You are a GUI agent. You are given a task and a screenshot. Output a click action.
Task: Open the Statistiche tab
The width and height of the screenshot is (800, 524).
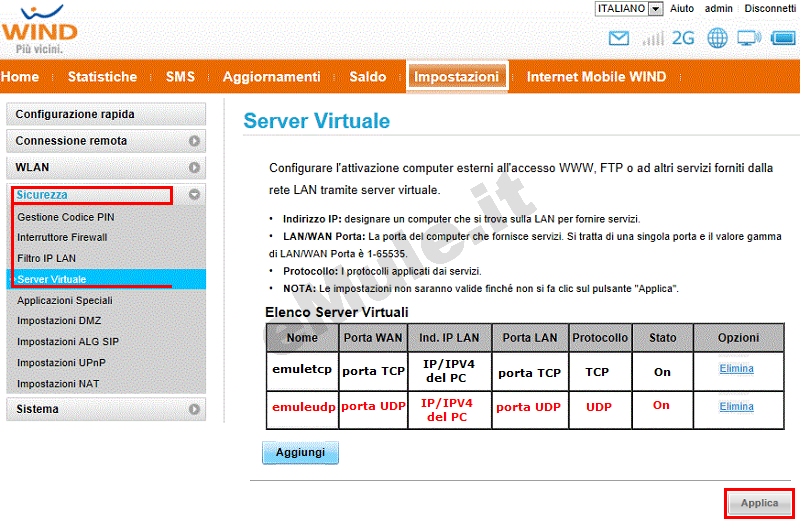click(102, 77)
